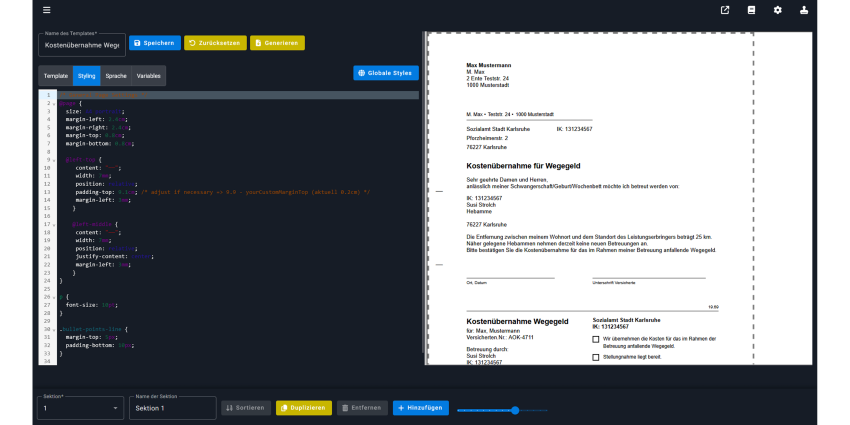Click the 'justify-content' code line 21
The height and width of the screenshot is (425, 850).
(114, 256)
